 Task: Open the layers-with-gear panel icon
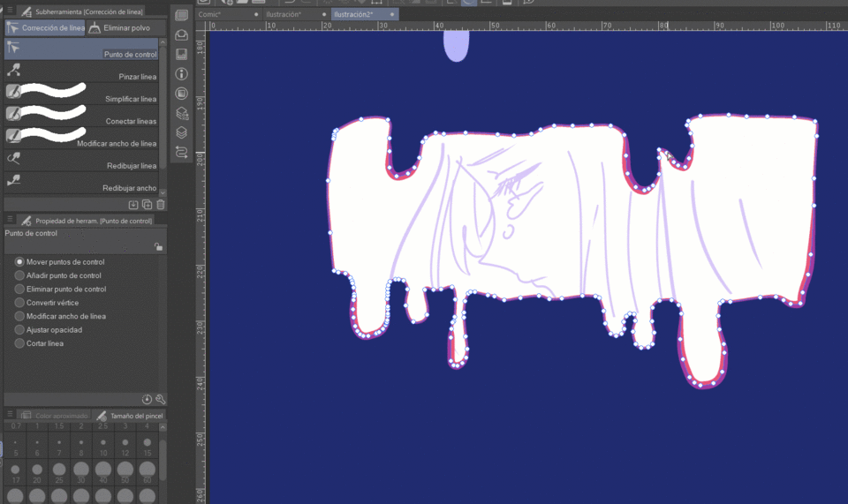coord(182,113)
